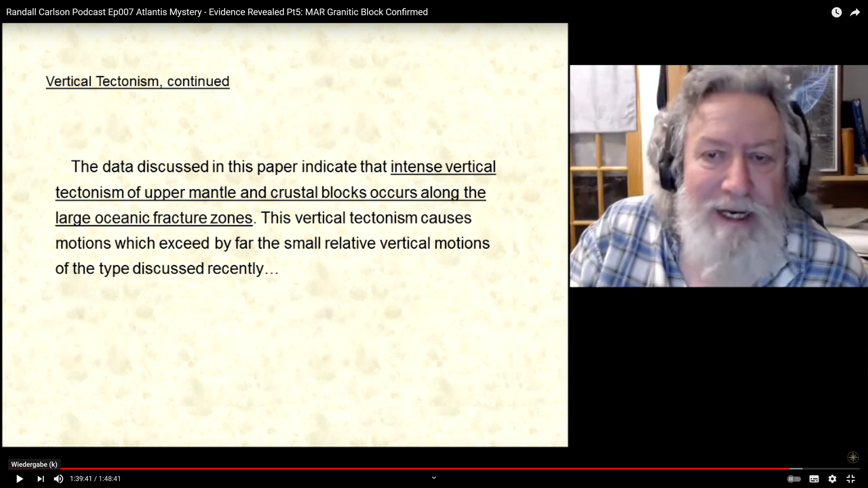This screenshot has width=868, height=488.
Task: Toggle subtitles on with the captions button
Action: click(x=814, y=479)
